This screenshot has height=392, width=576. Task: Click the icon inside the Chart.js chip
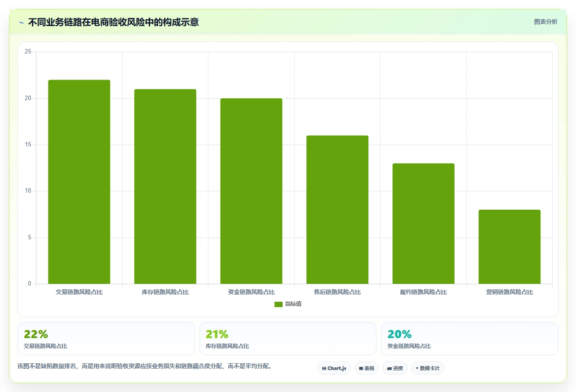324,368
